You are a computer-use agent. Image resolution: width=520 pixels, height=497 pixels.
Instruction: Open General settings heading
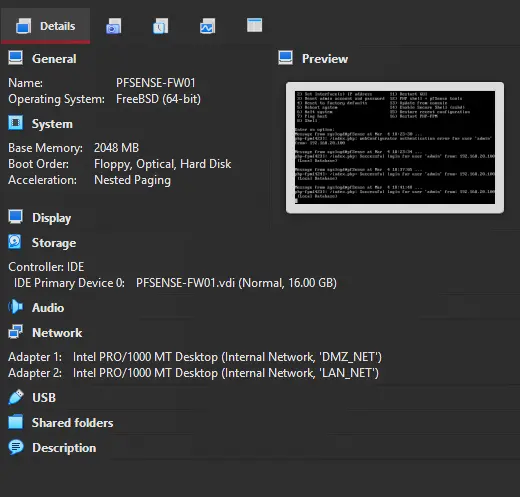point(54,59)
